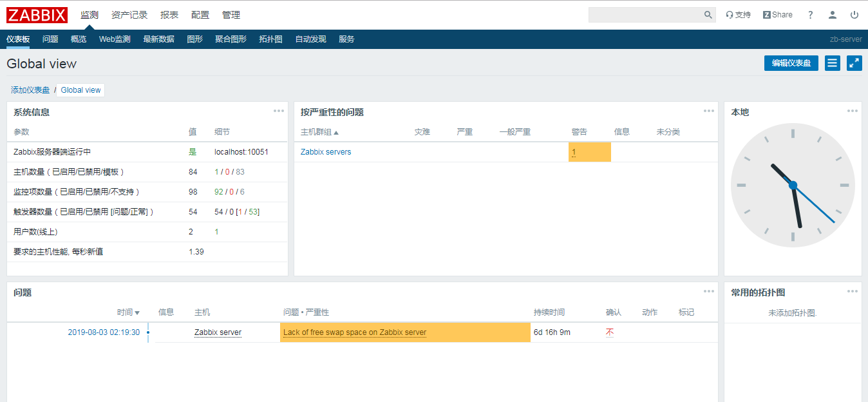Open 问题 widget three-dots menu
Viewport: 868px width, 402px height.
[709, 291]
